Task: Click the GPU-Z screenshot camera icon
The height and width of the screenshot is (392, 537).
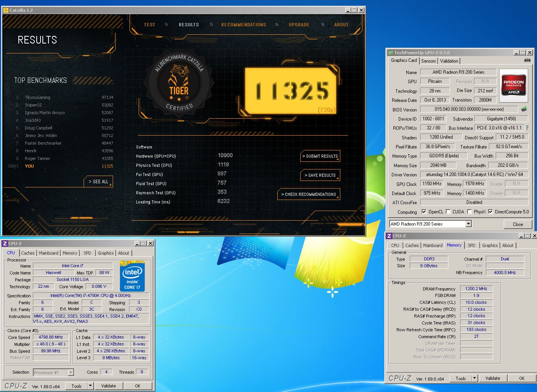Action: click(527, 60)
